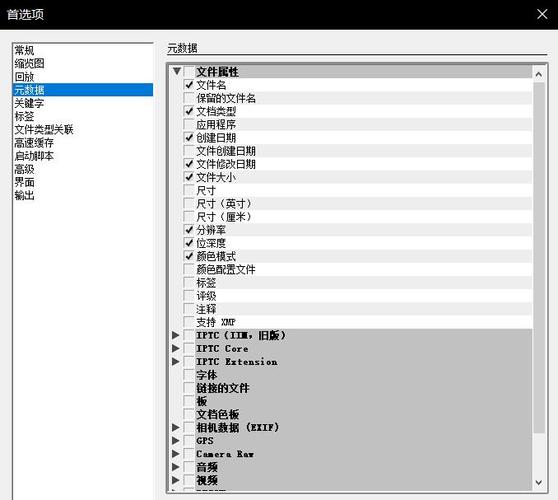The width and height of the screenshot is (558, 500).
Task: Select the 元数据 preferences category
Action: point(83,90)
